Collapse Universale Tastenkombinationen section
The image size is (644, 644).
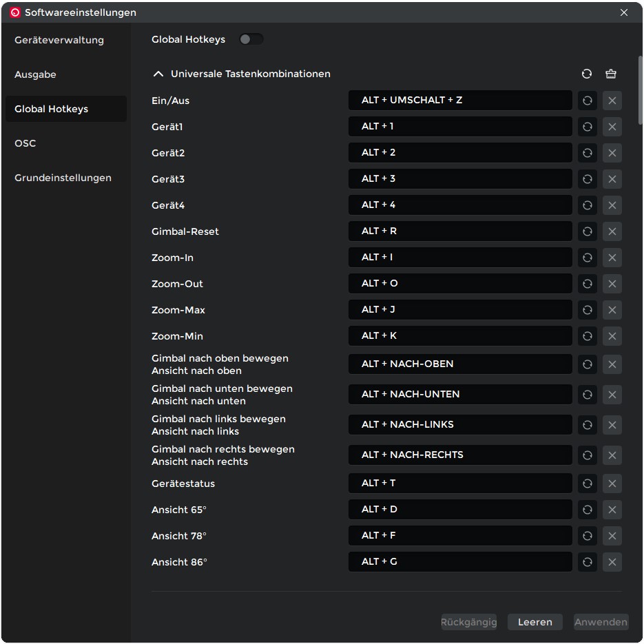pos(158,74)
